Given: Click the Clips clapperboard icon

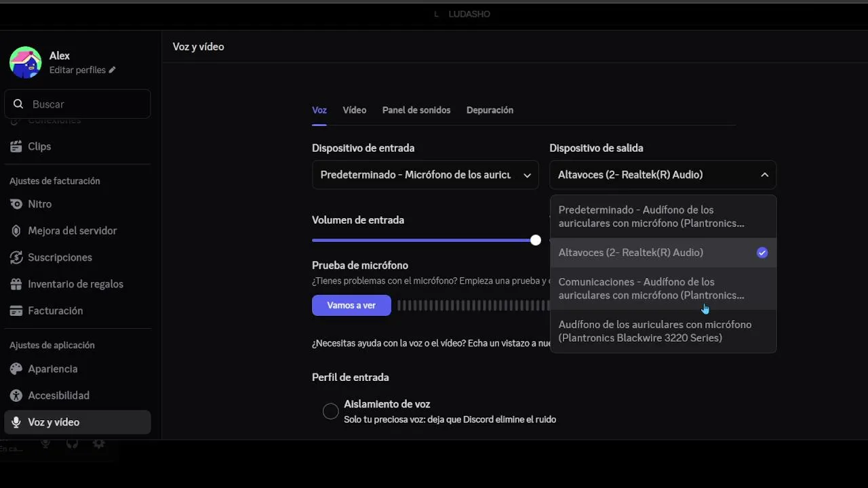Looking at the screenshot, I should pos(16,146).
